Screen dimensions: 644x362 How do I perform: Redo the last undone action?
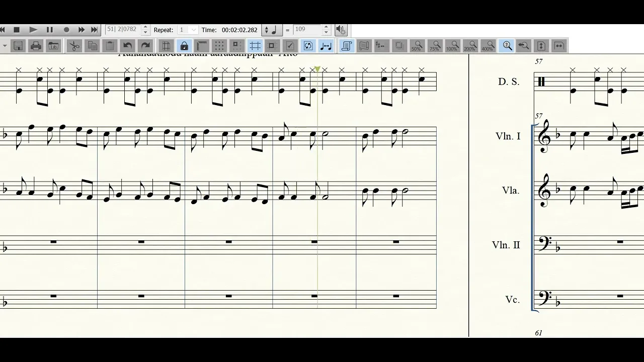coord(145,46)
